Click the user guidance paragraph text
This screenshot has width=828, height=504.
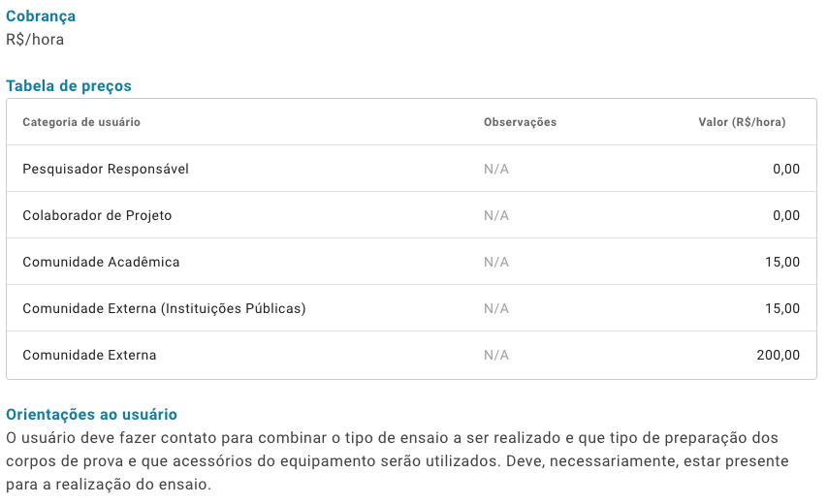398,461
